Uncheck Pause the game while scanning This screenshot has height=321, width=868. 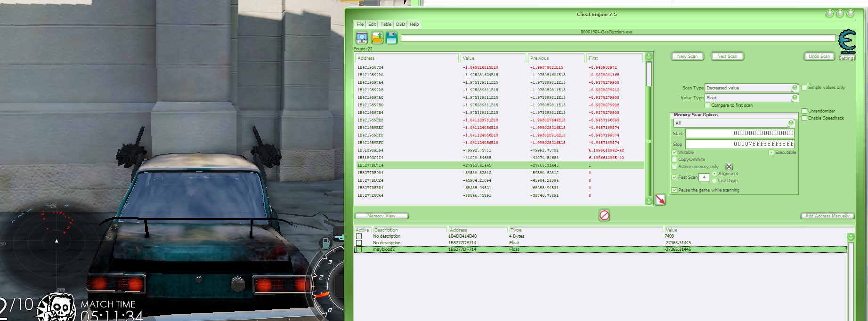[x=674, y=190]
